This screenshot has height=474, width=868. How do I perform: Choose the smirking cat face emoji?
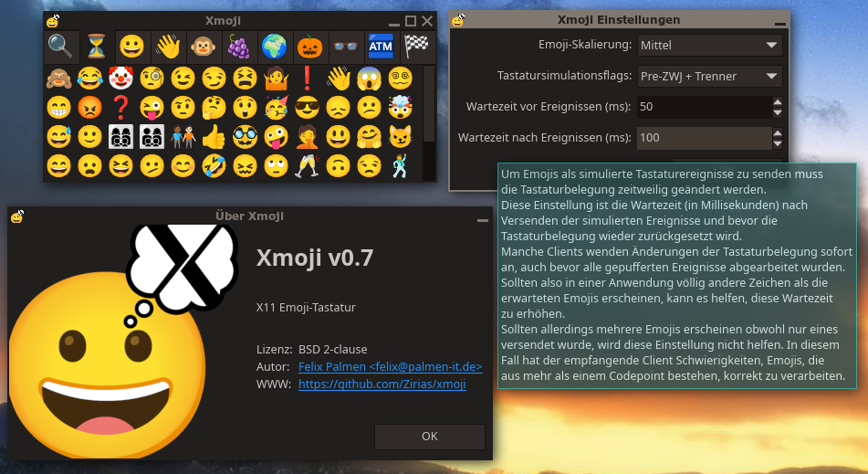(401, 136)
